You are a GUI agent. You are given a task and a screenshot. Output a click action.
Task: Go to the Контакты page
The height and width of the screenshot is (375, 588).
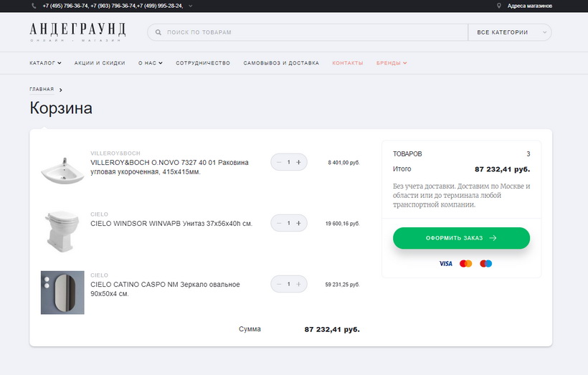[348, 63]
